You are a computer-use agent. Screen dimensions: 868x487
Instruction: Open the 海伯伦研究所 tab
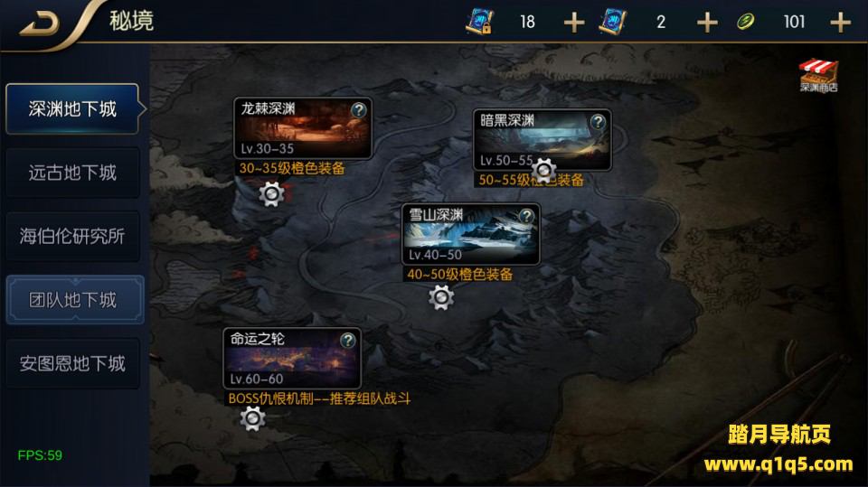pos(72,237)
